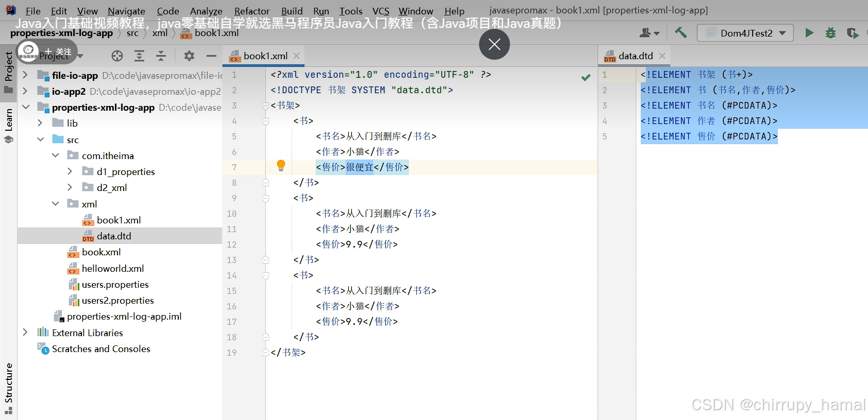Select users.properties file in tree
Screen dimensions: 868x420
coord(115,284)
